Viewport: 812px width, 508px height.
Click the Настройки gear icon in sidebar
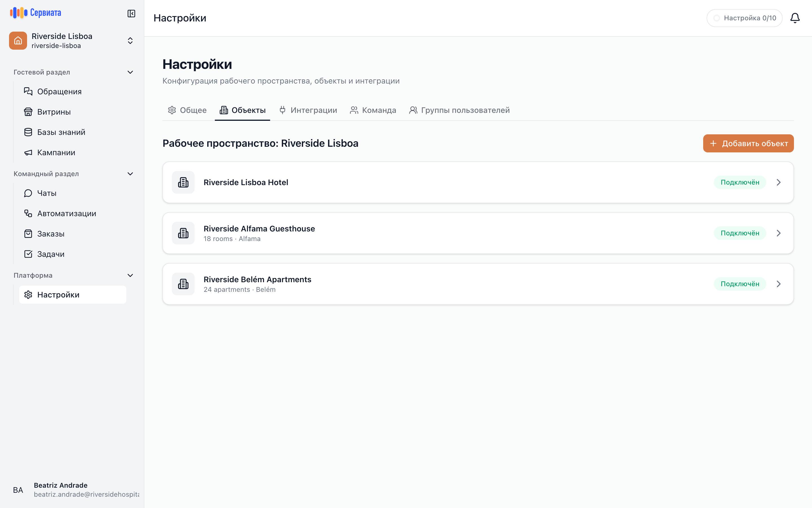pyautogui.click(x=28, y=295)
